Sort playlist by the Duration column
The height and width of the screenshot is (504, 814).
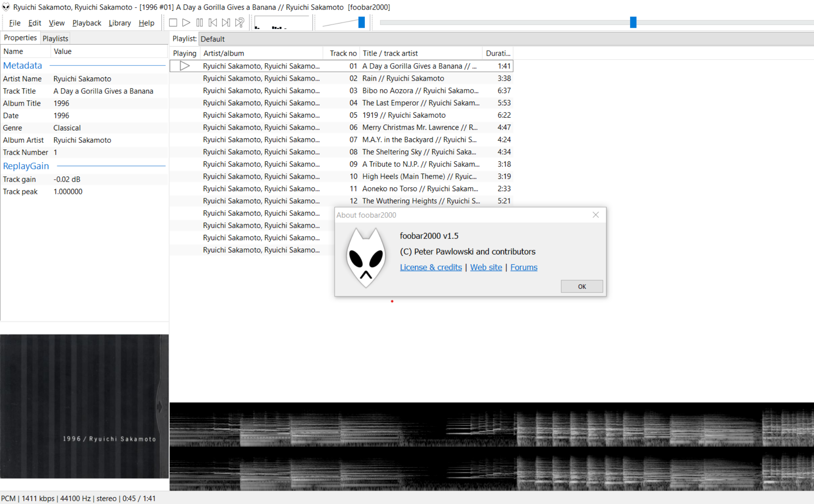pos(497,53)
